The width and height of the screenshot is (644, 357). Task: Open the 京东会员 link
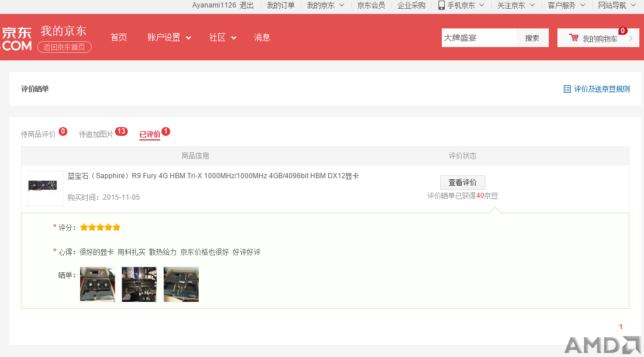(x=371, y=5)
